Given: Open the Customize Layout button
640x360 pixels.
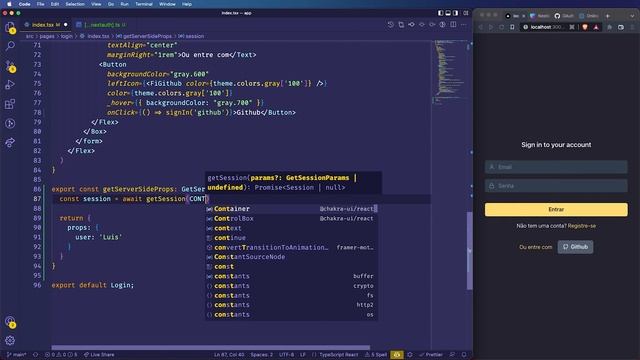Looking at the screenshot, I should (x=466, y=13).
